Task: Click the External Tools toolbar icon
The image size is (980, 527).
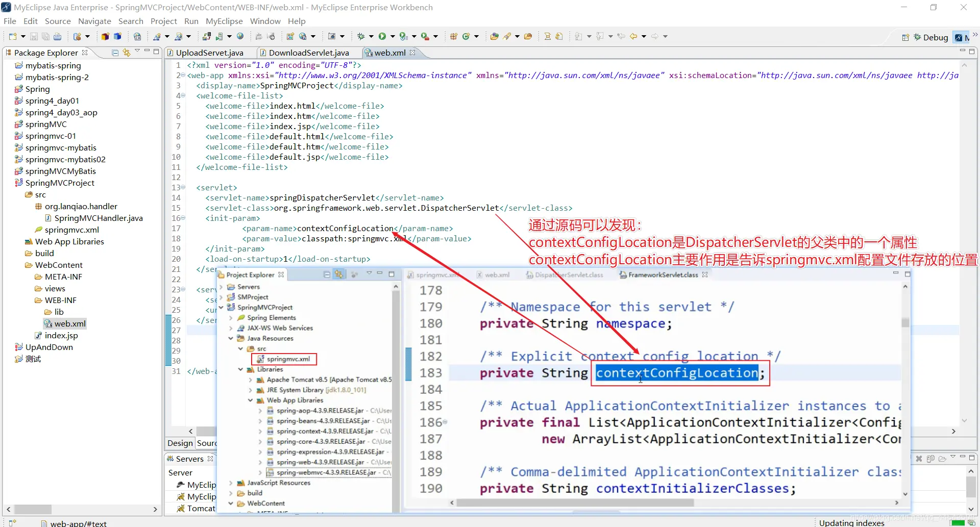Action: coord(425,36)
